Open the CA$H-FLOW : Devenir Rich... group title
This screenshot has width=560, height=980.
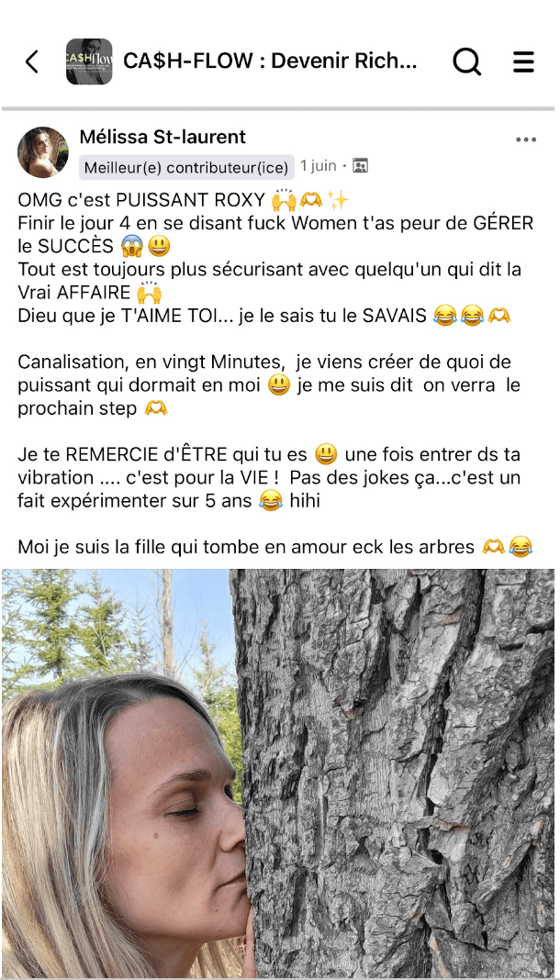click(270, 61)
